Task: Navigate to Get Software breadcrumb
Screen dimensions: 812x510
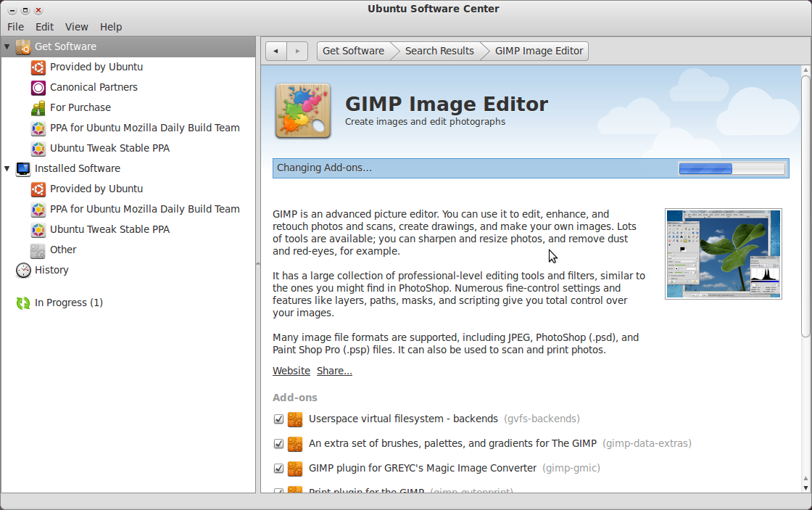Action: tap(354, 51)
